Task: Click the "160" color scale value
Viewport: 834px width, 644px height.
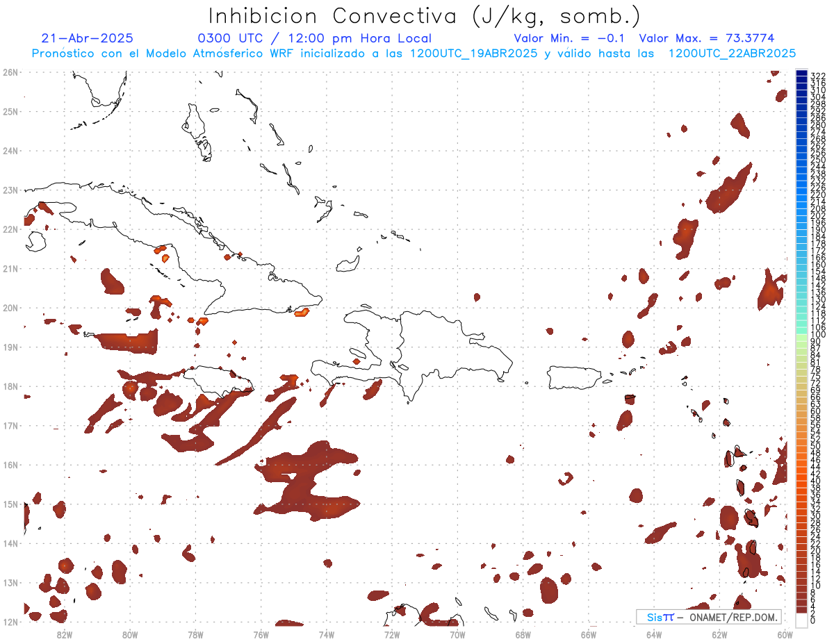Action: click(x=818, y=265)
